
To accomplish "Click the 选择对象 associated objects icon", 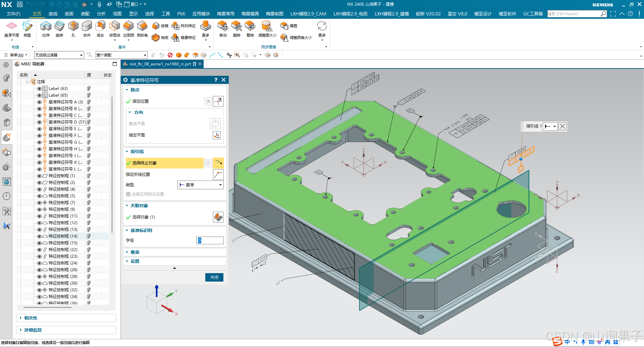I will tap(218, 217).
